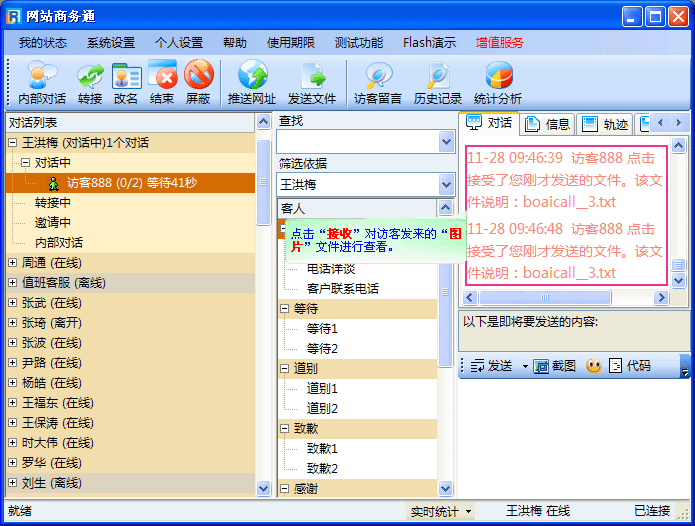Screen dimensions: 695x526
Task: Click the 屏蔽 block icon
Action: (x=198, y=83)
